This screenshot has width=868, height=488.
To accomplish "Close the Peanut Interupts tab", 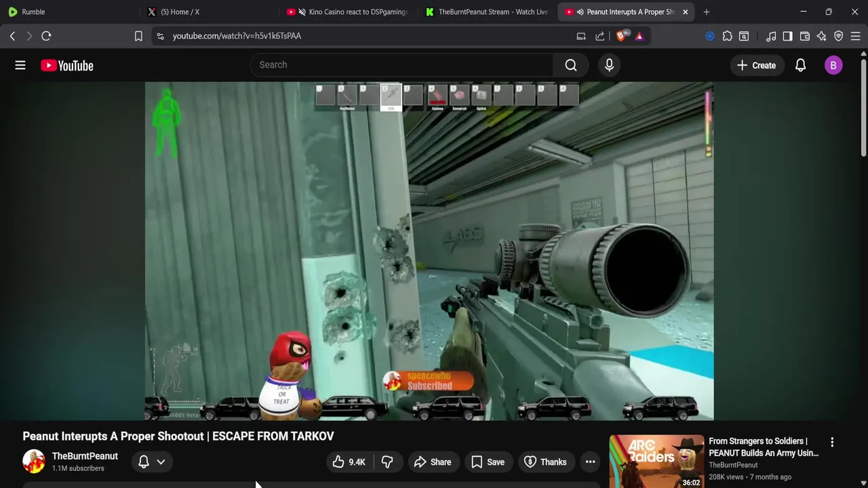I will (685, 12).
